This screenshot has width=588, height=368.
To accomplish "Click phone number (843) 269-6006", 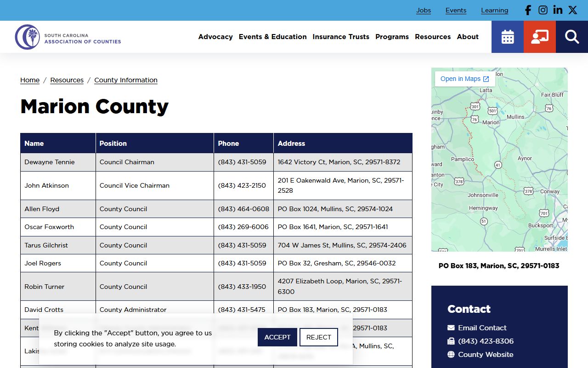I will [x=243, y=227].
